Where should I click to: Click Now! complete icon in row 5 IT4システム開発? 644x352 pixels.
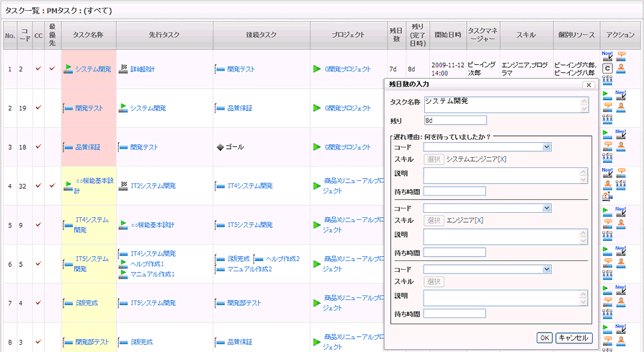coord(621,212)
